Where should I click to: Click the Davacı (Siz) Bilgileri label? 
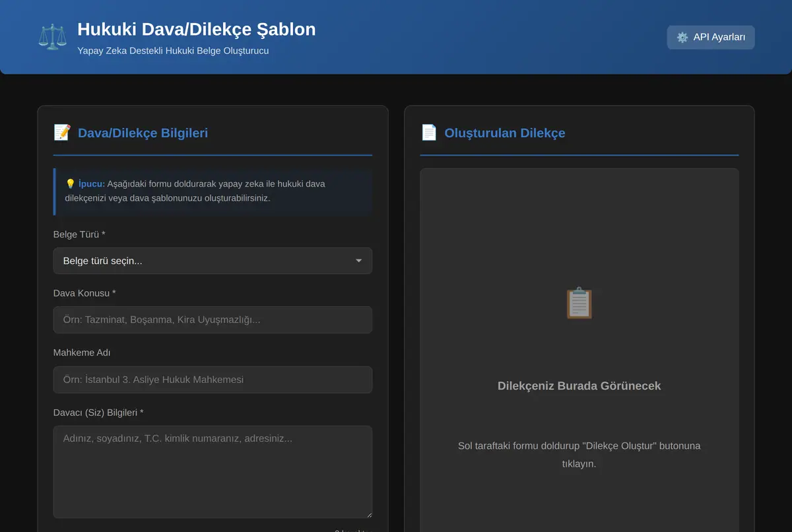pyautogui.click(x=98, y=413)
